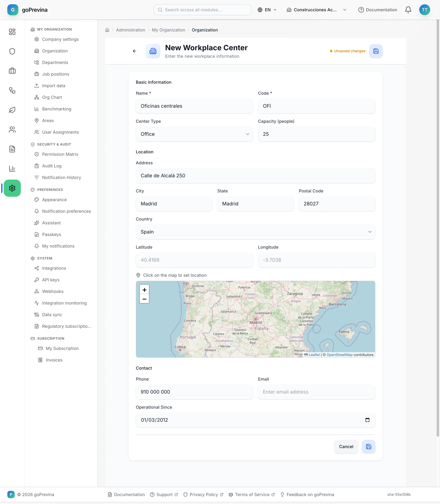This screenshot has height=504, width=440.
Task: Open the TT user avatar menu
Action: click(x=425, y=10)
